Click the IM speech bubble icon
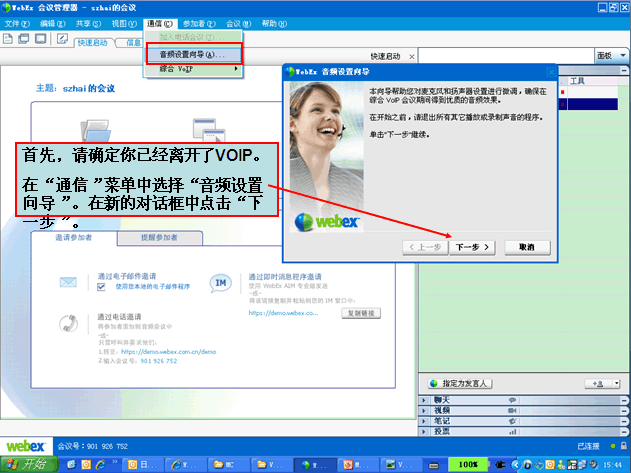The height and width of the screenshot is (473, 631). point(220,283)
